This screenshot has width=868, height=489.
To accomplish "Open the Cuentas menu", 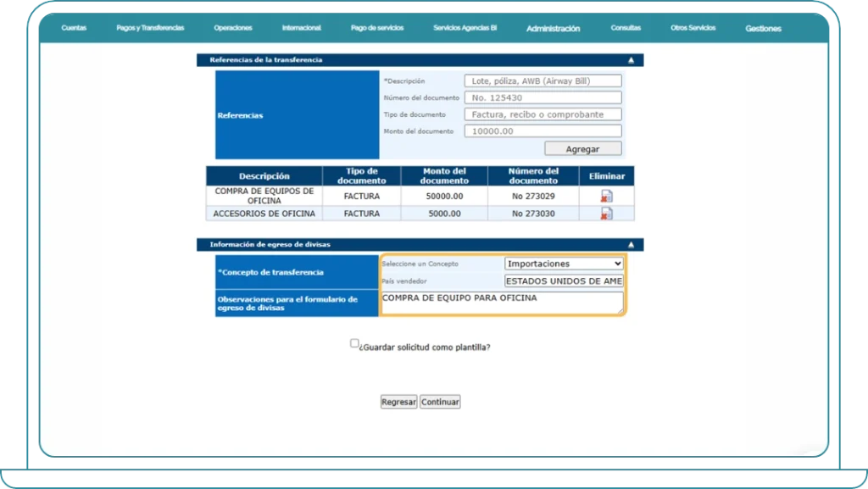I will (74, 28).
